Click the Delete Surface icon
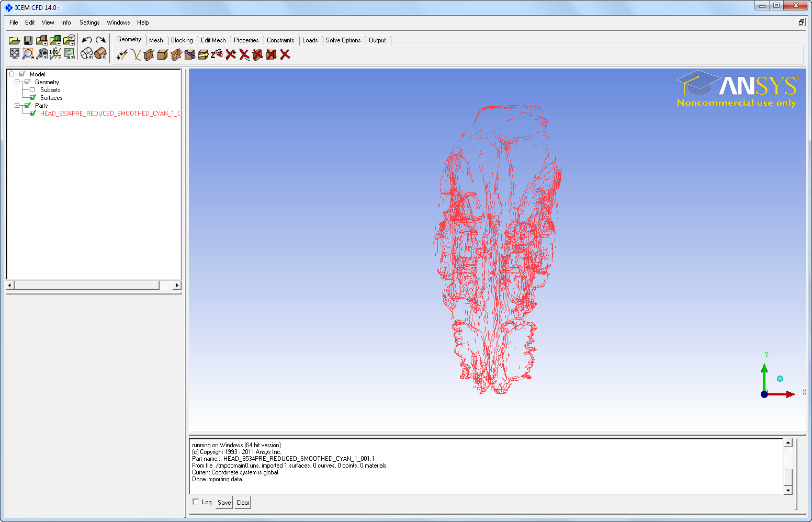 pos(258,54)
